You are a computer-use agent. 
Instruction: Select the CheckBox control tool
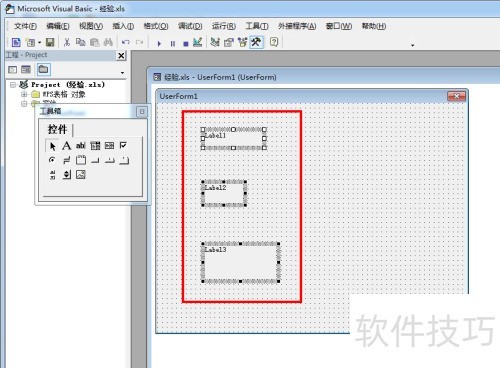point(123,146)
